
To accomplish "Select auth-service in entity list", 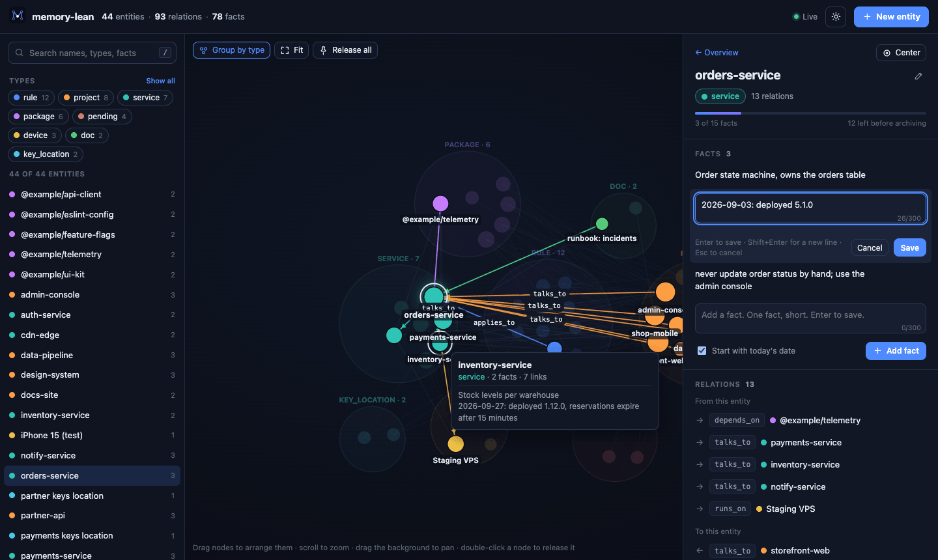I will pyautogui.click(x=92, y=315).
